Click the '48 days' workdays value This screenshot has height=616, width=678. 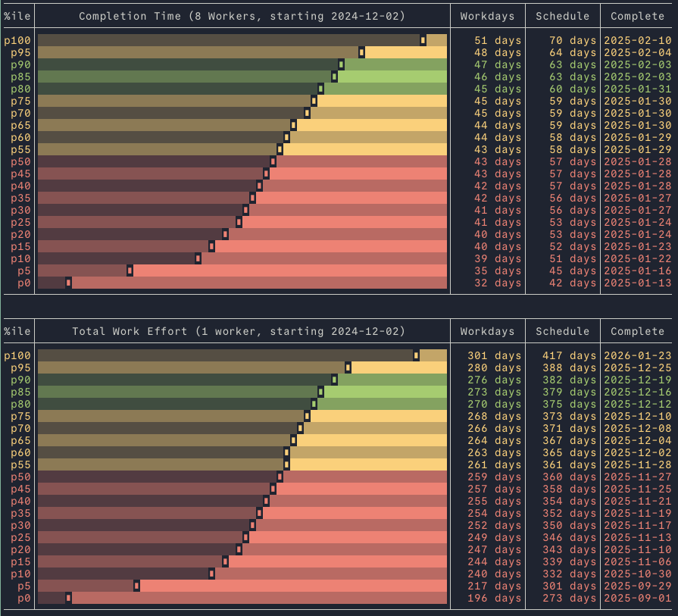pyautogui.click(x=498, y=53)
